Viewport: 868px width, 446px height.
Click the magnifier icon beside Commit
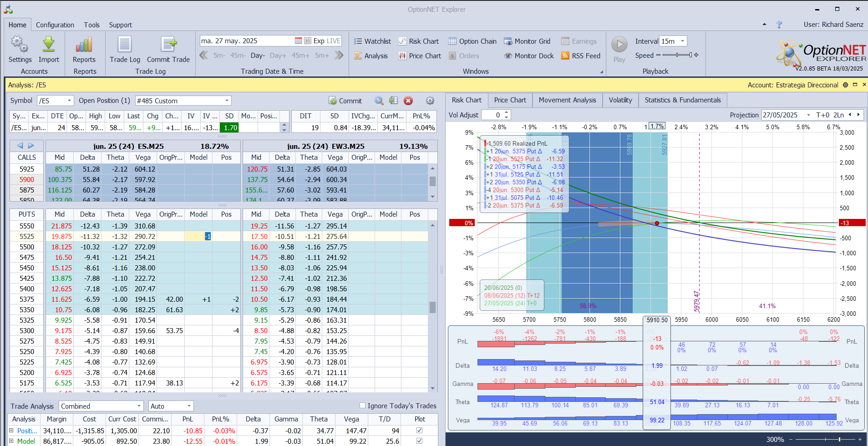pos(379,101)
